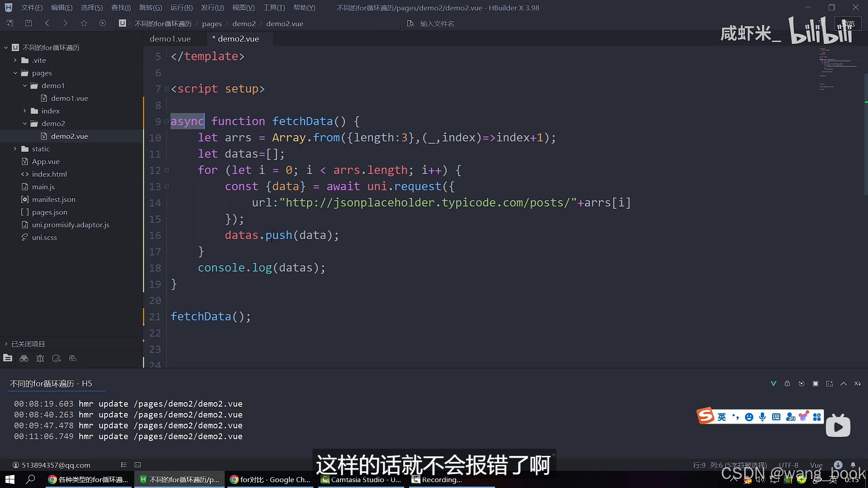The width and height of the screenshot is (868, 488).
Task: Click the microphone voice input on IME bar
Action: click(x=763, y=417)
